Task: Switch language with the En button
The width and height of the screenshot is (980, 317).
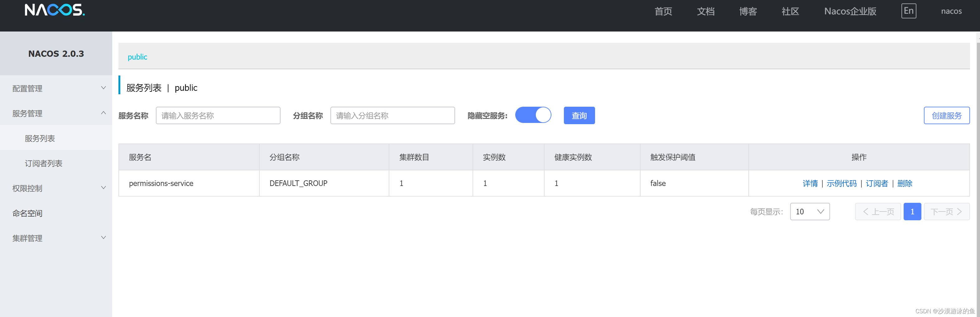Action: point(909,11)
